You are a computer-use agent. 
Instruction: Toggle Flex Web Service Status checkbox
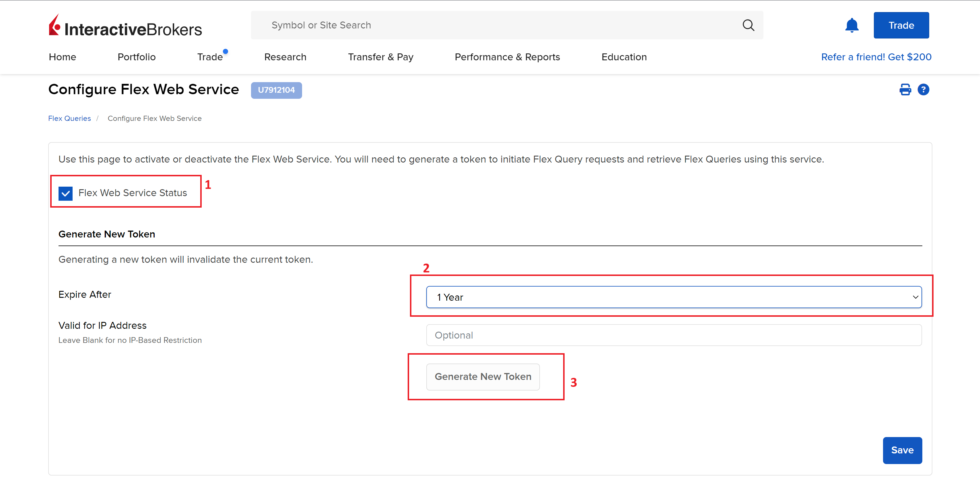(x=66, y=193)
